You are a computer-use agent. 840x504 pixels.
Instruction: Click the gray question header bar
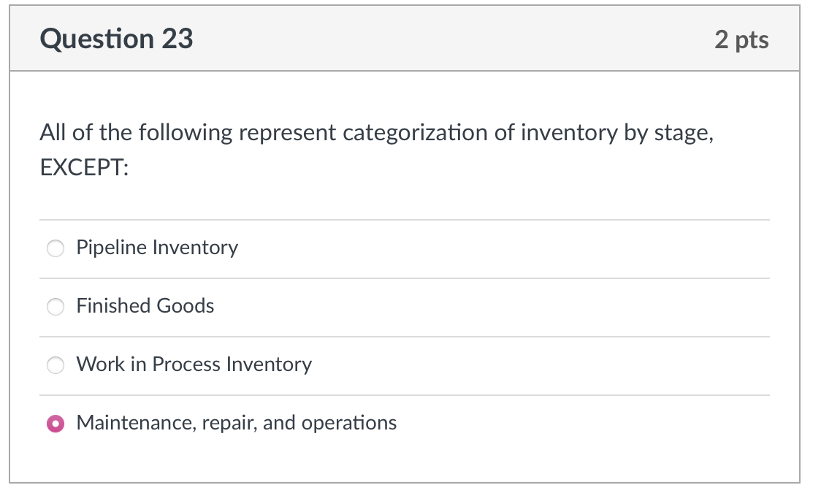pyautogui.click(x=438, y=38)
